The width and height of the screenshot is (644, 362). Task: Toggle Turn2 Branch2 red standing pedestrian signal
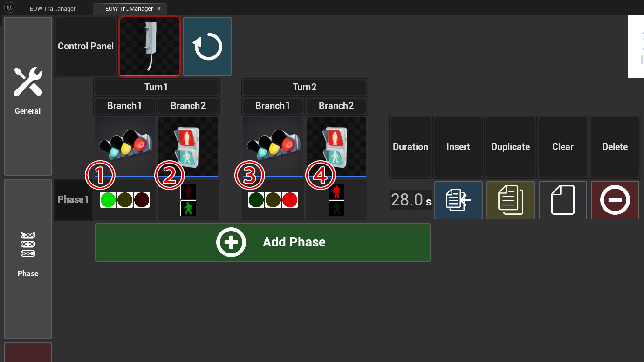pos(336,191)
